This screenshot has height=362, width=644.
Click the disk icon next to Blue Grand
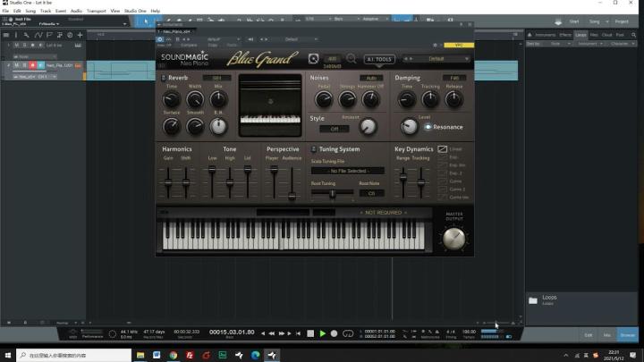point(313,59)
